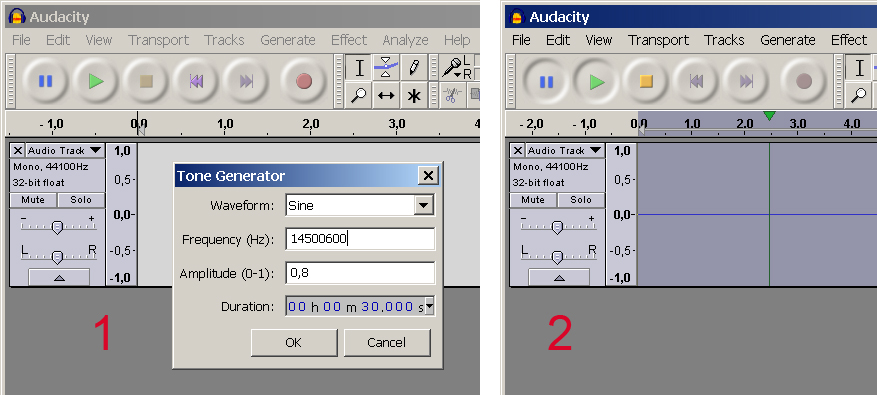Open the Help menu
The image size is (877, 395).
pos(457,40)
